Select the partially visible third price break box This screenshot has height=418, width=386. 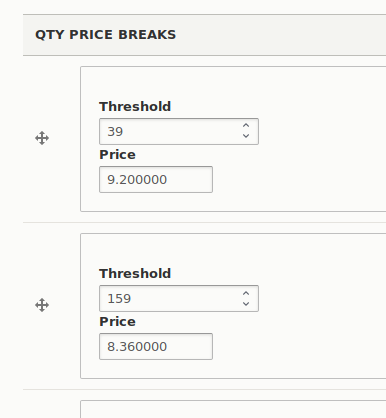click(x=233, y=409)
